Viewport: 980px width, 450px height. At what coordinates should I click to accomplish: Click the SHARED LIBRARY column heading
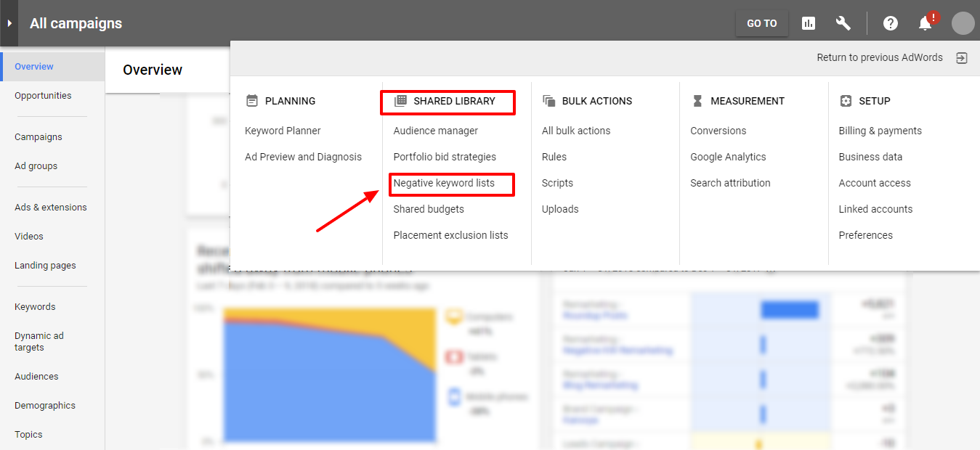point(454,101)
